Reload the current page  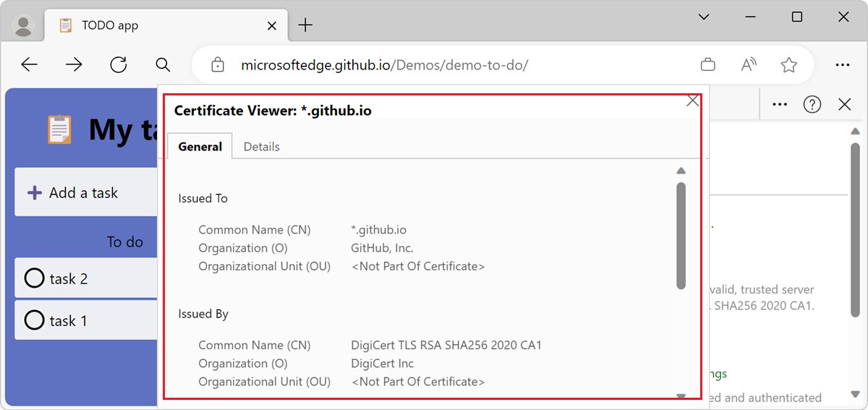click(x=119, y=65)
